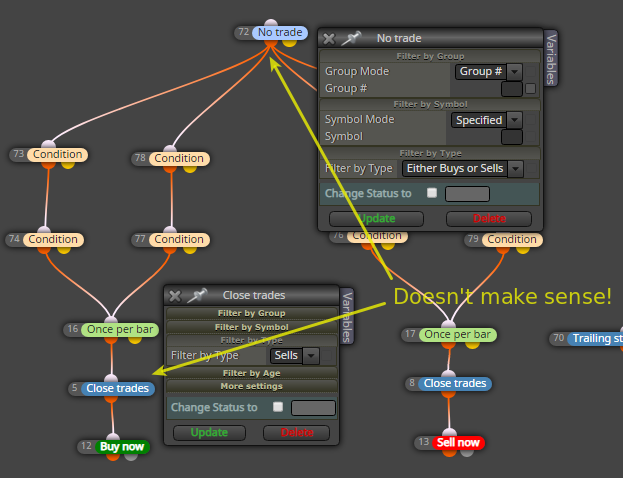Click yellow output dot of No trade block
Image resolution: width=623 pixels, height=478 pixels.
point(290,42)
